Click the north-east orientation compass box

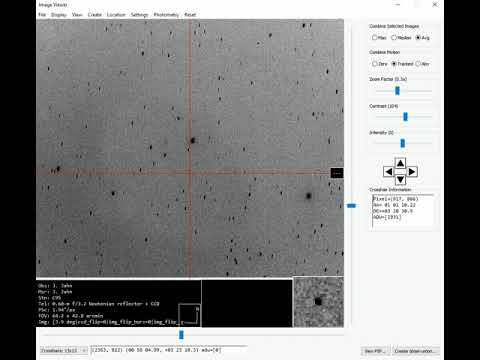189,314
